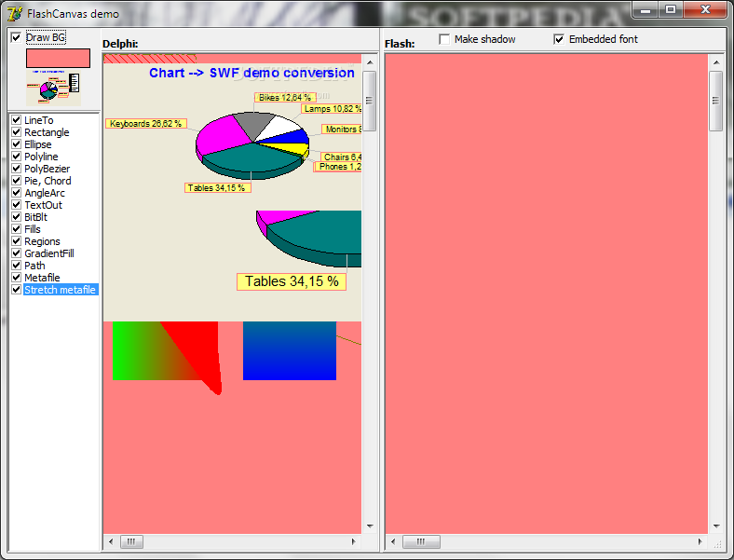Close the FlashCanvas demo window
The height and width of the screenshot is (560, 734).
[705, 9]
